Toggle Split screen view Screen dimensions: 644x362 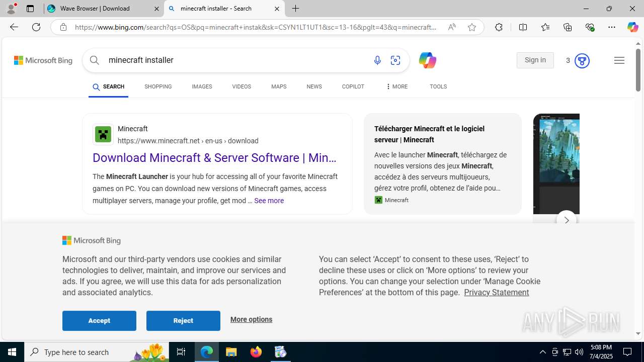pyautogui.click(x=523, y=27)
